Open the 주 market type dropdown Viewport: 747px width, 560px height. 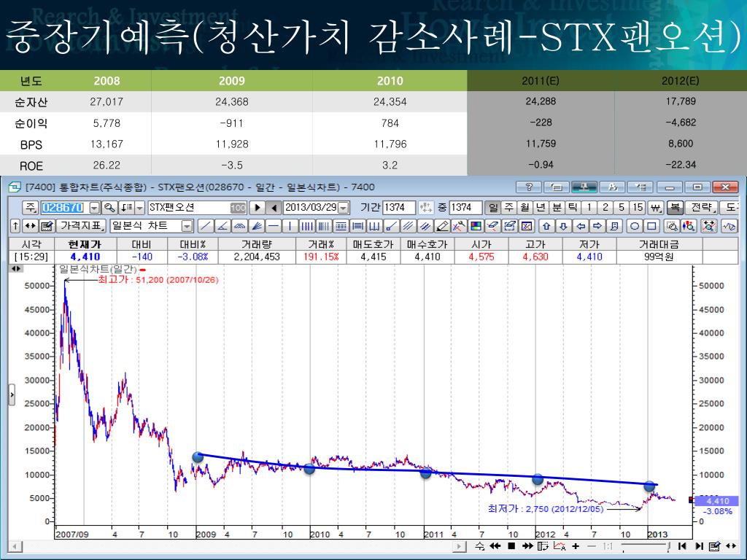[x=30, y=208]
